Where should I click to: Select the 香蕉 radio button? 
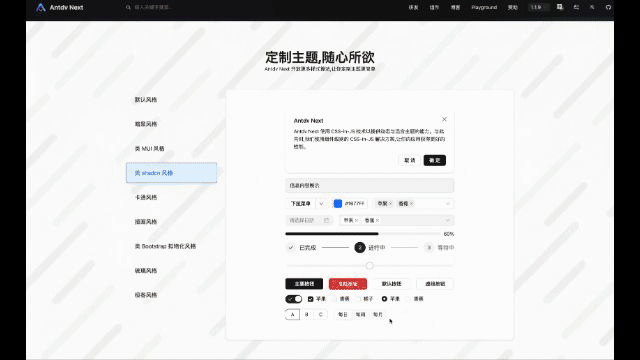pos(408,299)
